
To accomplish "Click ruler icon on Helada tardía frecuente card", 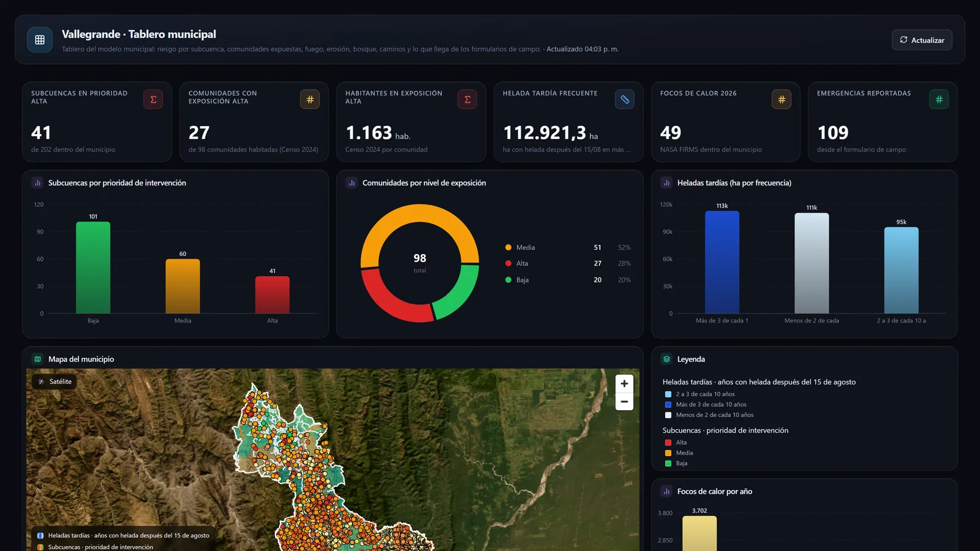I will (x=625, y=99).
